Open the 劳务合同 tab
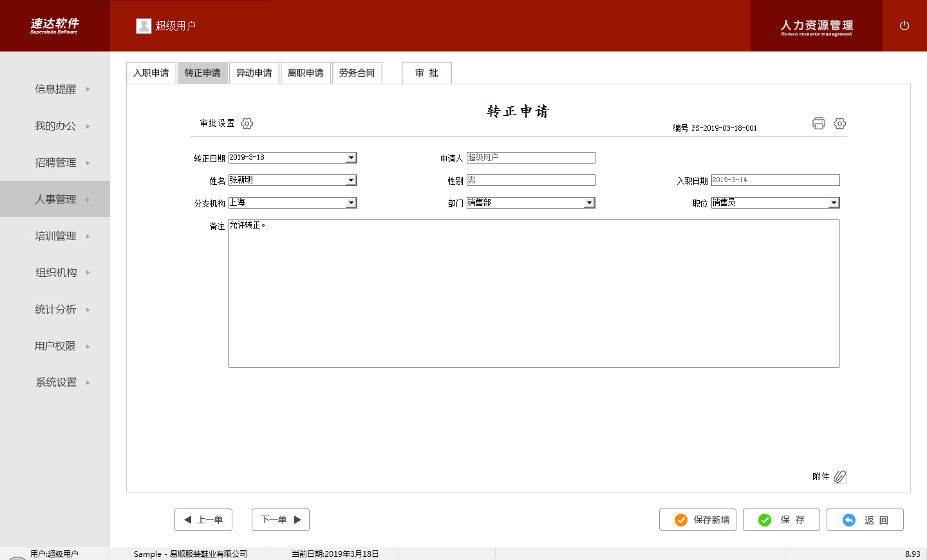927x560 pixels. (x=357, y=73)
